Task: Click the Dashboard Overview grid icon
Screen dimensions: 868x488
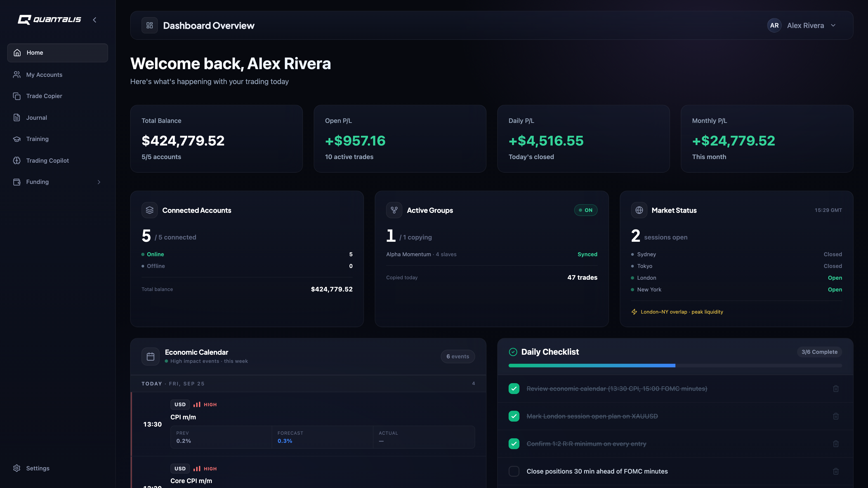Action: (x=150, y=25)
